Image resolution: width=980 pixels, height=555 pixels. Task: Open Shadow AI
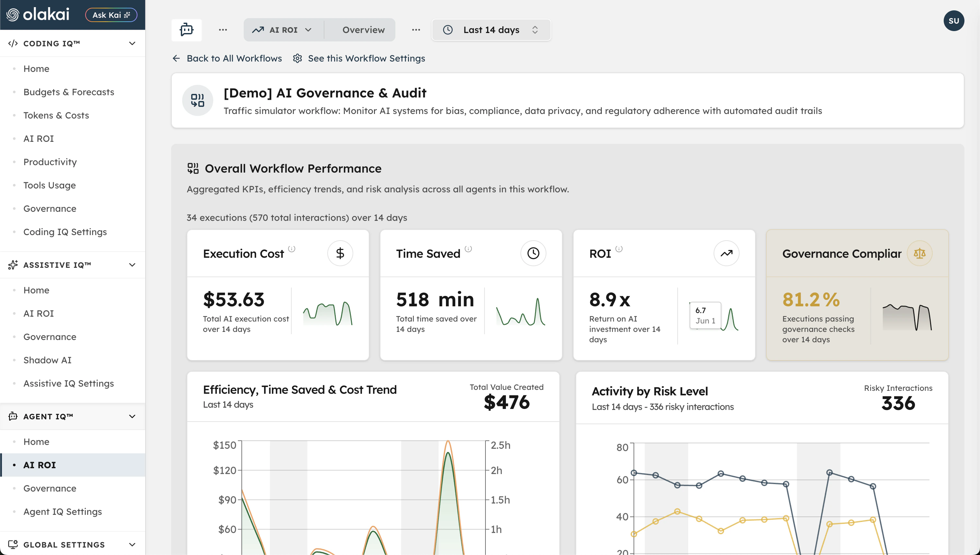pyautogui.click(x=47, y=360)
